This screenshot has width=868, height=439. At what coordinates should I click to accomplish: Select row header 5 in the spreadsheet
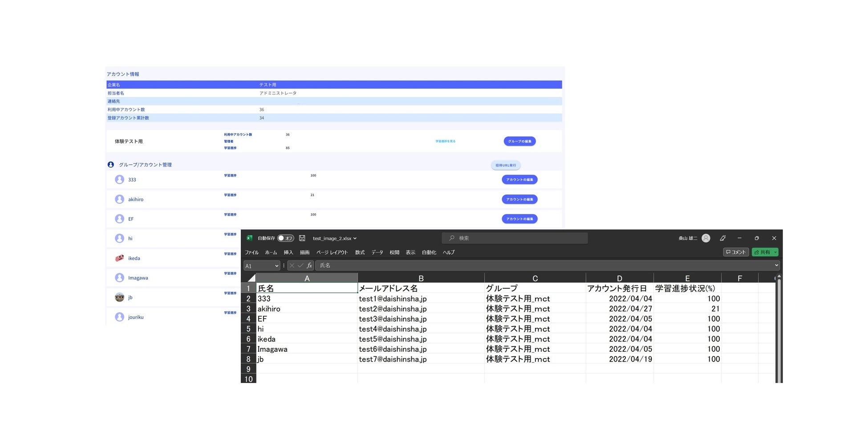[248, 329]
